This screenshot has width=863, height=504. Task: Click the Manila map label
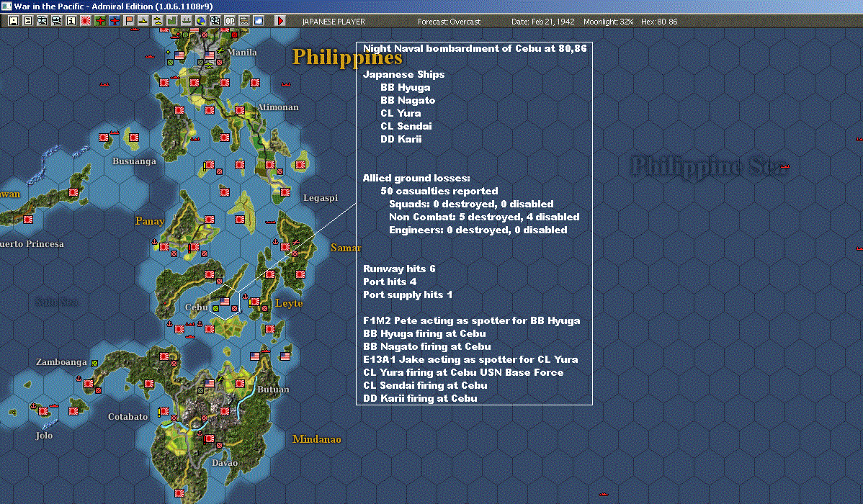pyautogui.click(x=242, y=53)
